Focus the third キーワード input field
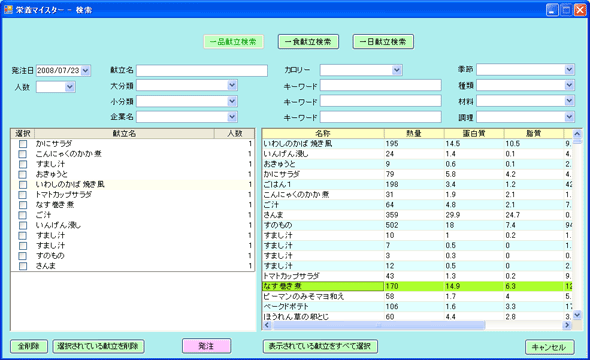Viewport: 590px width, 360px height. (x=380, y=117)
